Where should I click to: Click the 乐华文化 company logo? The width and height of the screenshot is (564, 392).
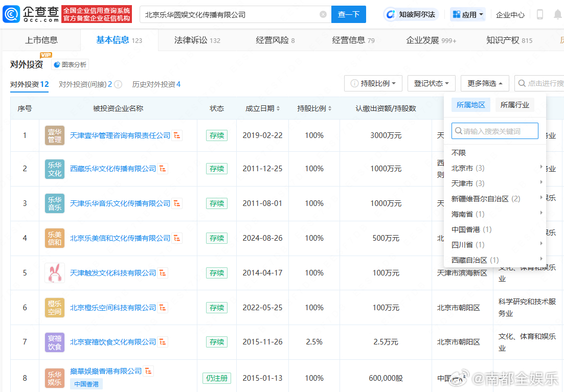click(55, 169)
